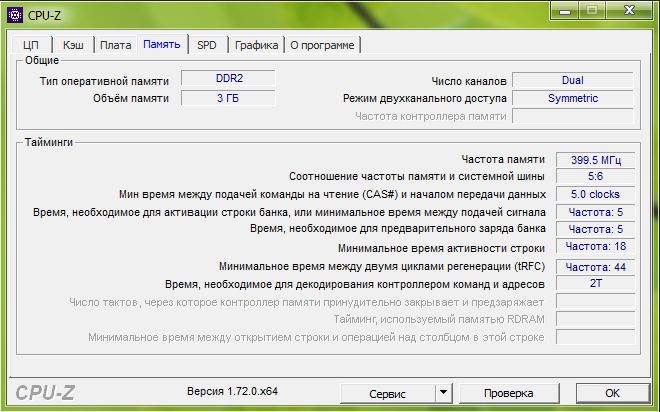Open the О программе tab
This screenshot has height=412, width=660.
(x=322, y=45)
